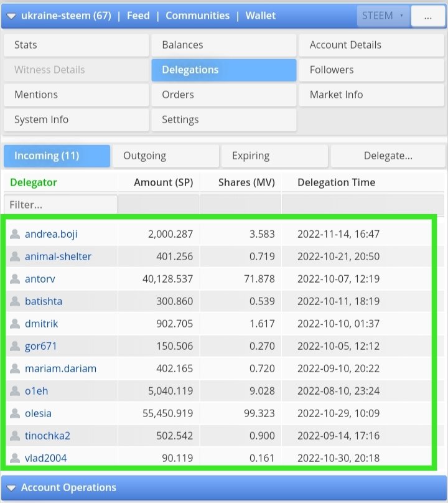448x503 pixels.
Task: Open the Communities link
Action: [197, 16]
